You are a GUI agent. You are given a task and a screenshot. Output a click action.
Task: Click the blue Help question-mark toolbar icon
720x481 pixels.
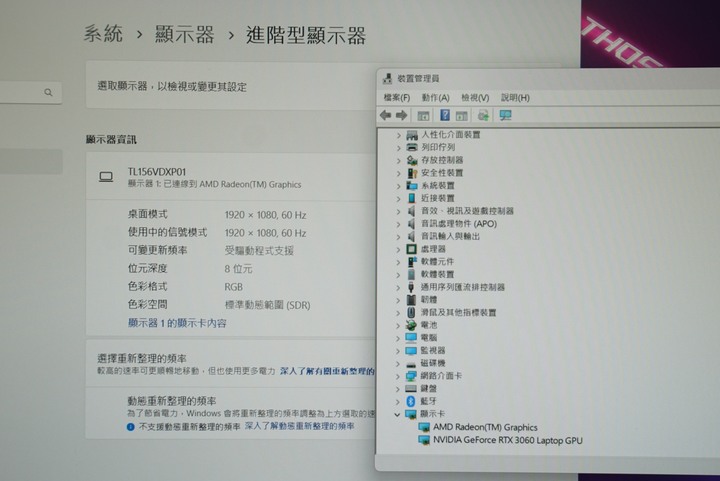point(444,115)
